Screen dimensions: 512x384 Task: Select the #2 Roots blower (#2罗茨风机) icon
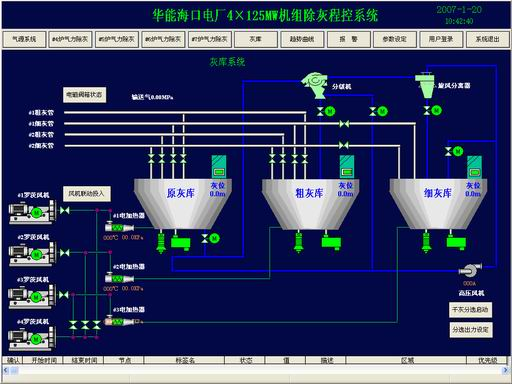[x=32, y=254]
